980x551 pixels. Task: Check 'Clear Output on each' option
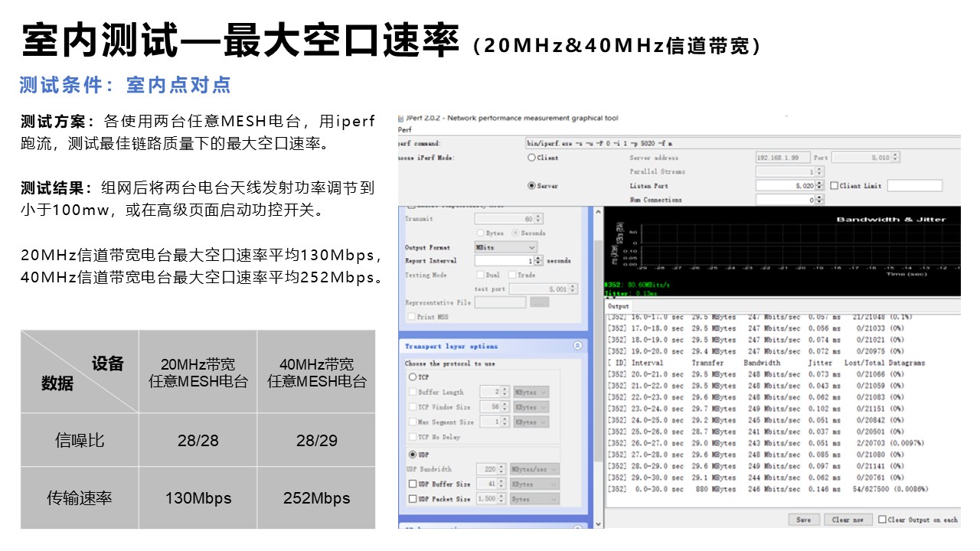click(x=882, y=520)
